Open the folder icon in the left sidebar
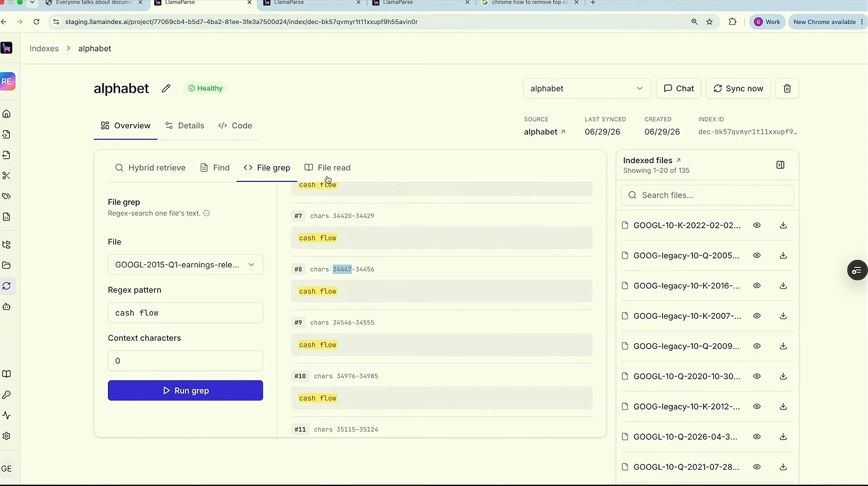 click(x=7, y=266)
